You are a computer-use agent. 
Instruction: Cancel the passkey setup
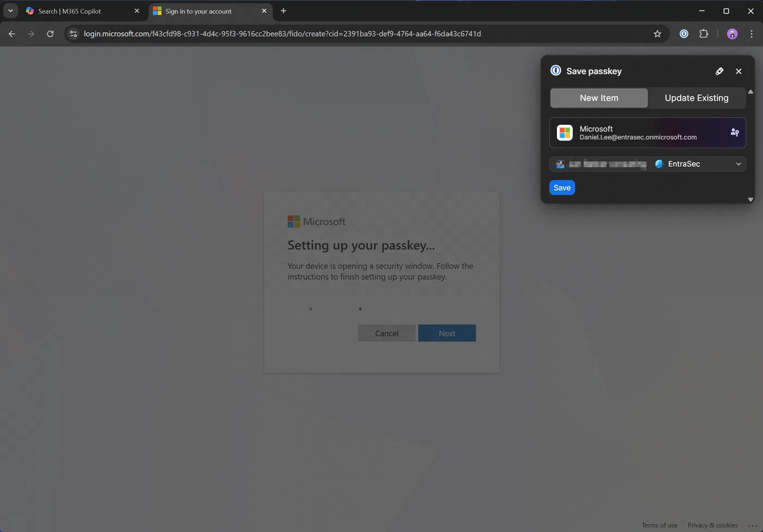[x=386, y=333]
